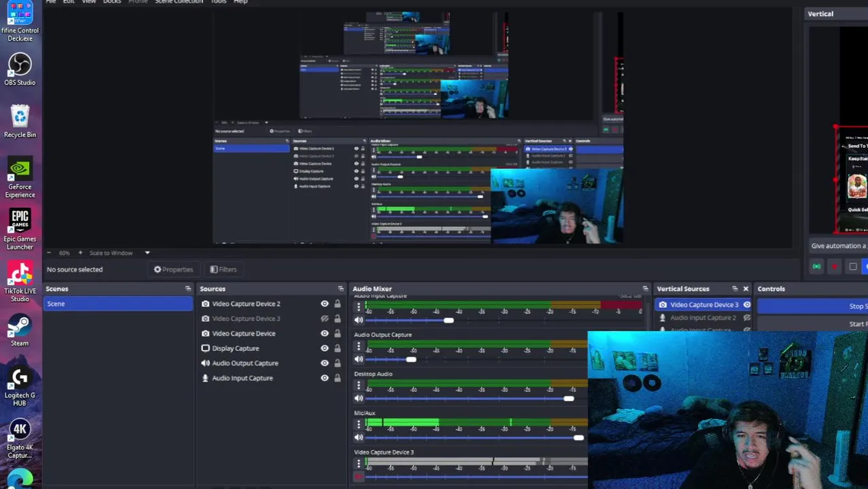The width and height of the screenshot is (868, 489).
Task: Click the Start Recording button in Controls
Action: pos(812,324)
